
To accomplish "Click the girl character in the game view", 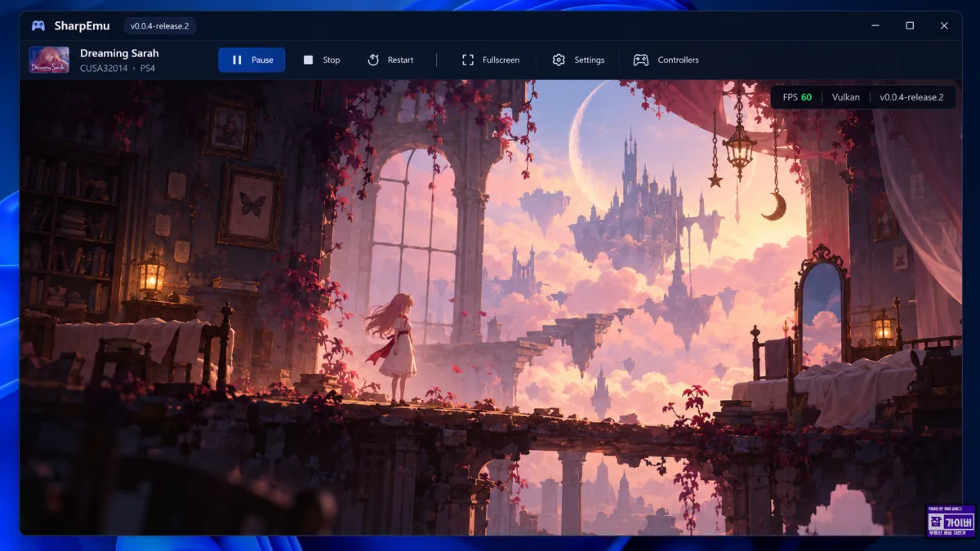I will [394, 349].
